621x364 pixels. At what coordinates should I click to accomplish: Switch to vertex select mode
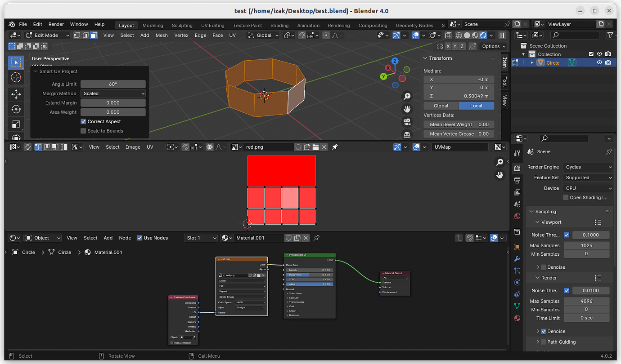[77, 36]
